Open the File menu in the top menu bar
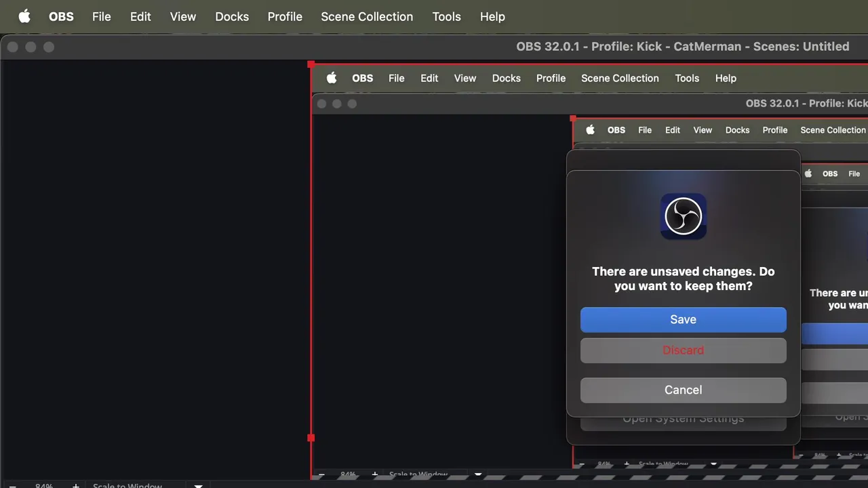The image size is (868, 488). pyautogui.click(x=102, y=16)
